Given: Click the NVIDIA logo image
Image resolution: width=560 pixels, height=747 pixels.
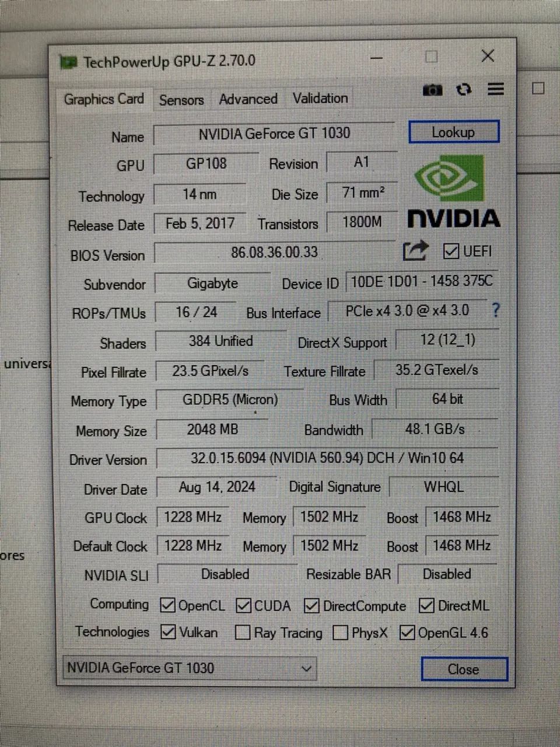Looking at the screenshot, I should tap(453, 191).
